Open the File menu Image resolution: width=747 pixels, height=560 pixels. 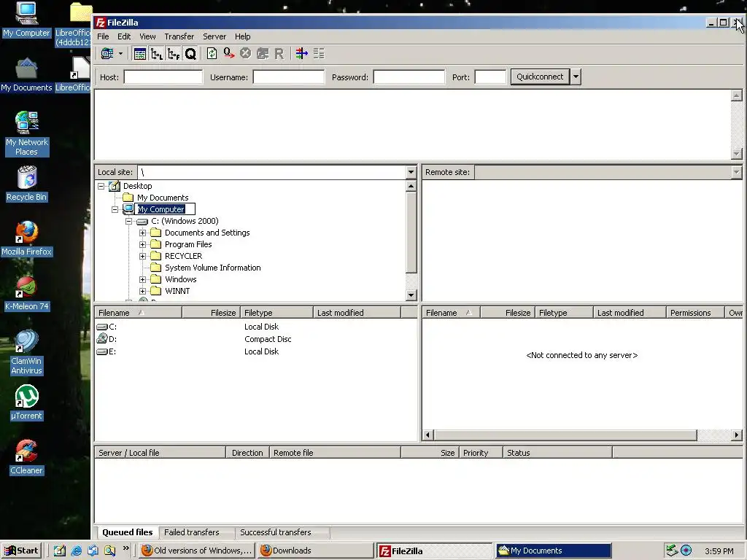(103, 36)
